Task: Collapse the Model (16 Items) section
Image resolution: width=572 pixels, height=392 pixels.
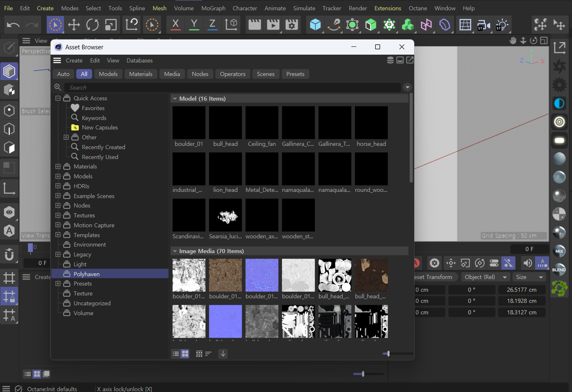Action: 175,99
